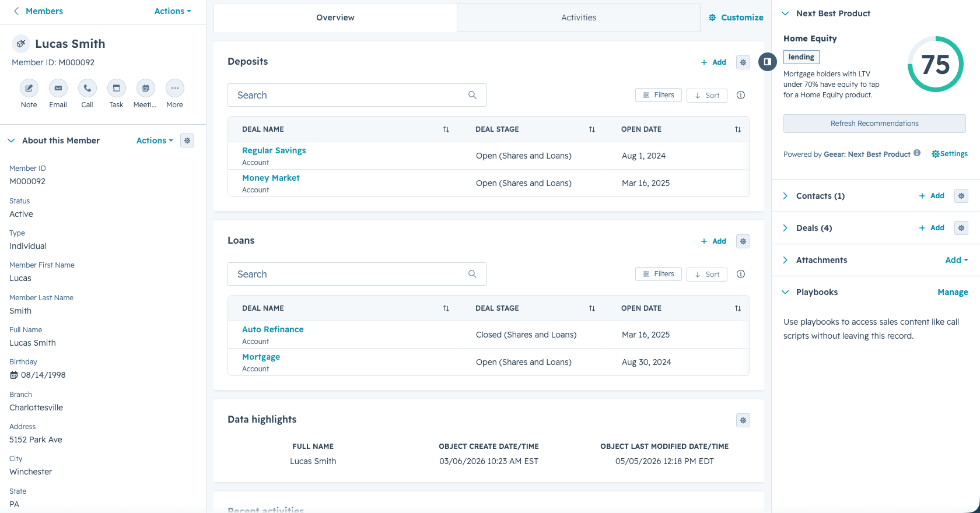This screenshot has width=980, height=513.
Task: Click the Email icon button
Action: pos(58,88)
